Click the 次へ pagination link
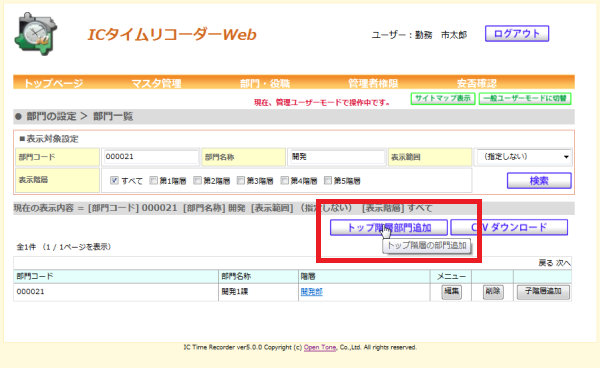 click(563, 263)
